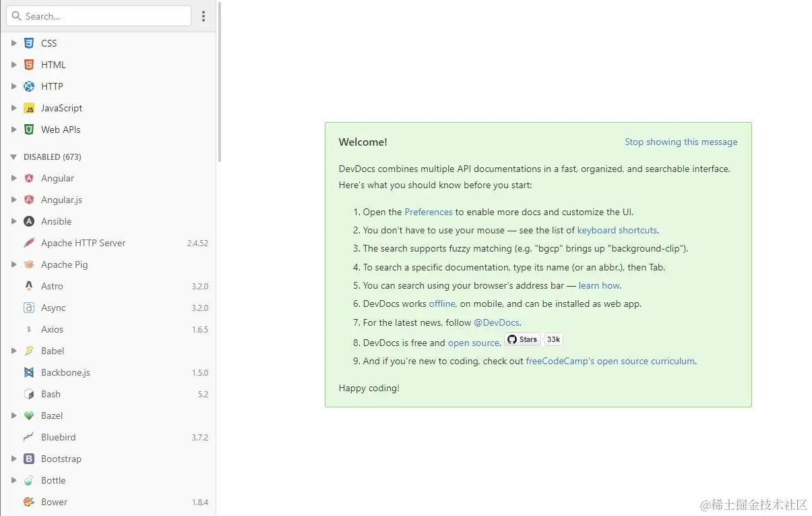Click the Bottle logo icon
The width and height of the screenshot is (812, 516).
29,480
